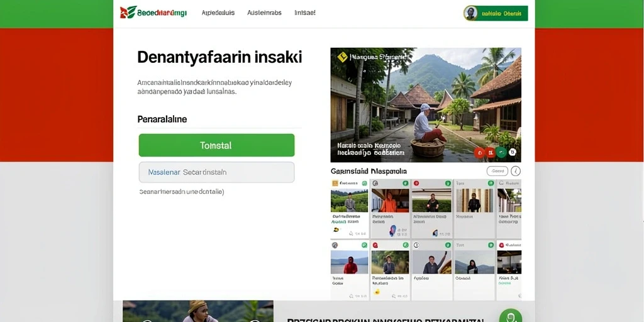
Task: Open the "Austeinrabs" navigation item
Action: (264, 13)
